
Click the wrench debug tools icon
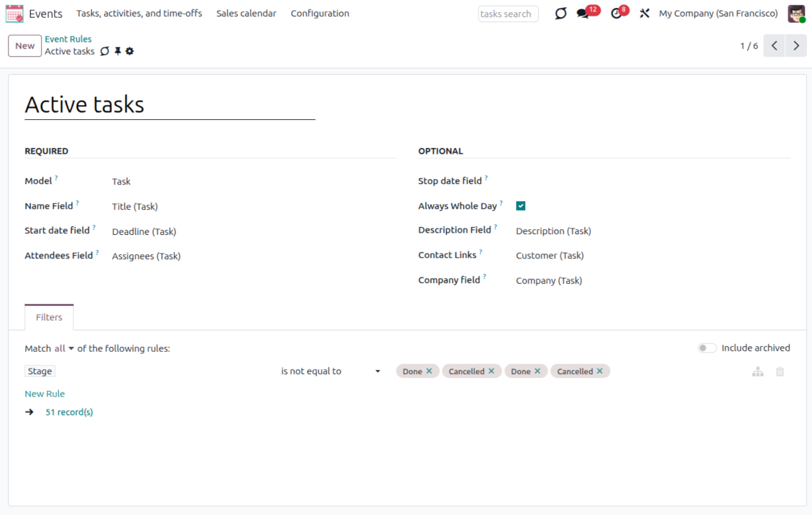click(644, 14)
